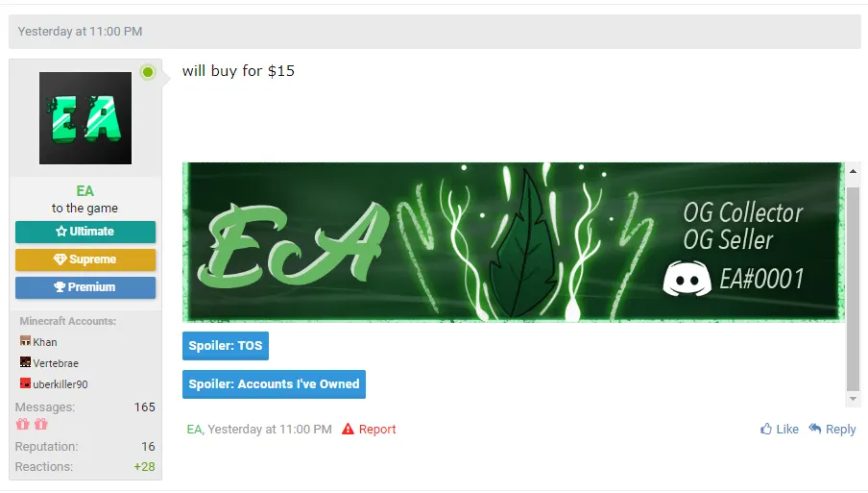The image size is (868, 493).
Task: Click the Ultimate rank badge
Action: pos(85,232)
